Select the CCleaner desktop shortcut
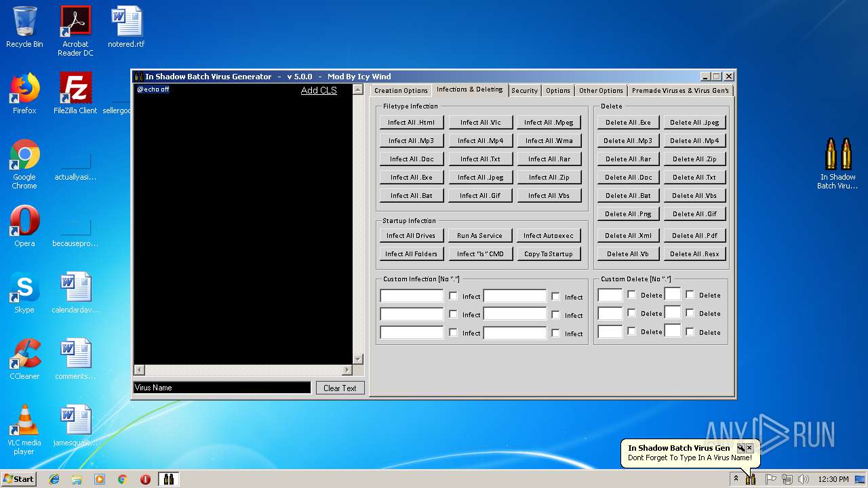This screenshot has width=868, height=488. tap(24, 359)
